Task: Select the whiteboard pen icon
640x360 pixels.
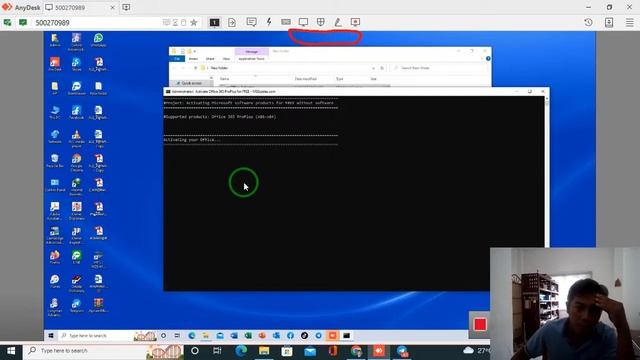Action: [338, 22]
